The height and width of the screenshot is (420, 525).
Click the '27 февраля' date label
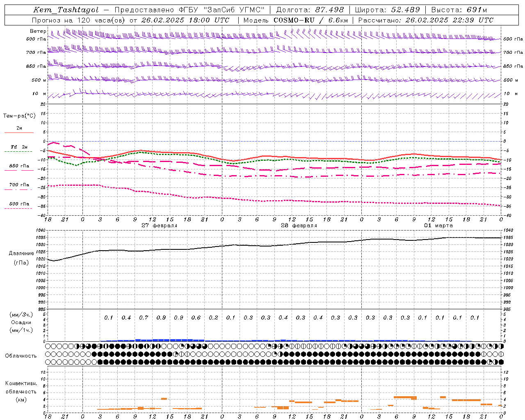tap(159, 226)
